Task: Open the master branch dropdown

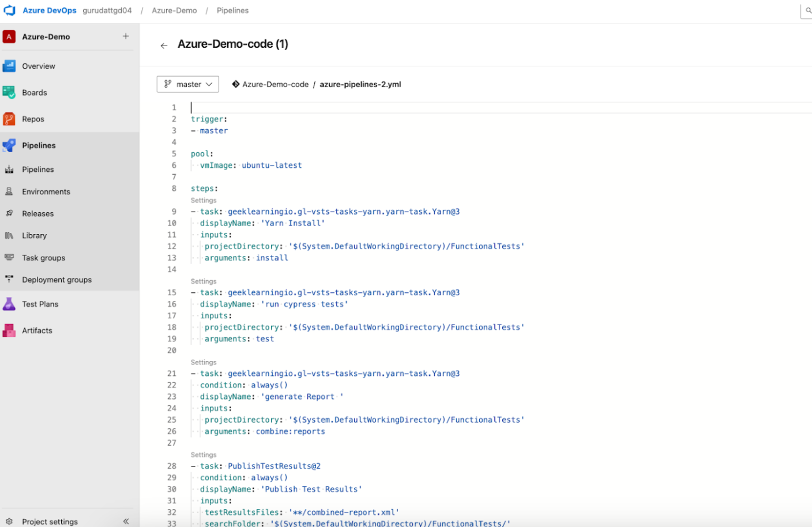Action: [x=188, y=84]
